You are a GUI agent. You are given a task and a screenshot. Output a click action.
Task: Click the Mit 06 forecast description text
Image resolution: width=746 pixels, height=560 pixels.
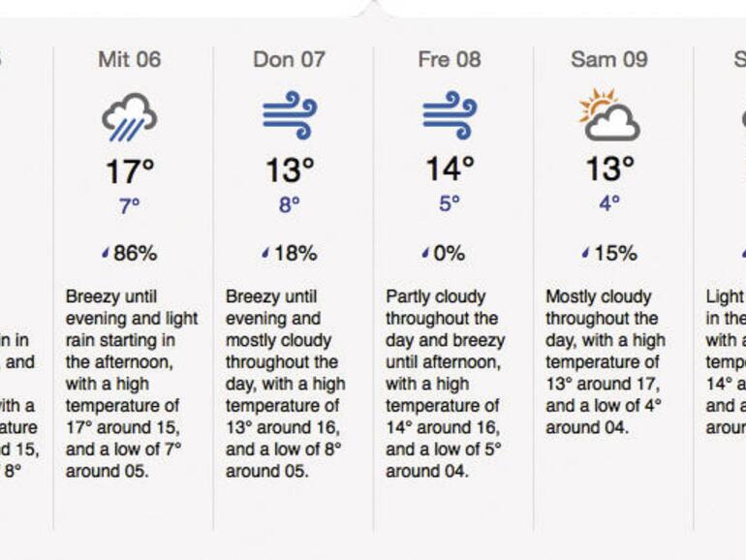(x=130, y=384)
